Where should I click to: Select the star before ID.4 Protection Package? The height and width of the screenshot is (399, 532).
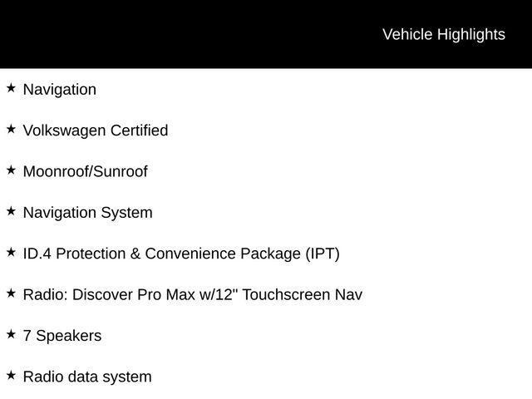pos(10,252)
